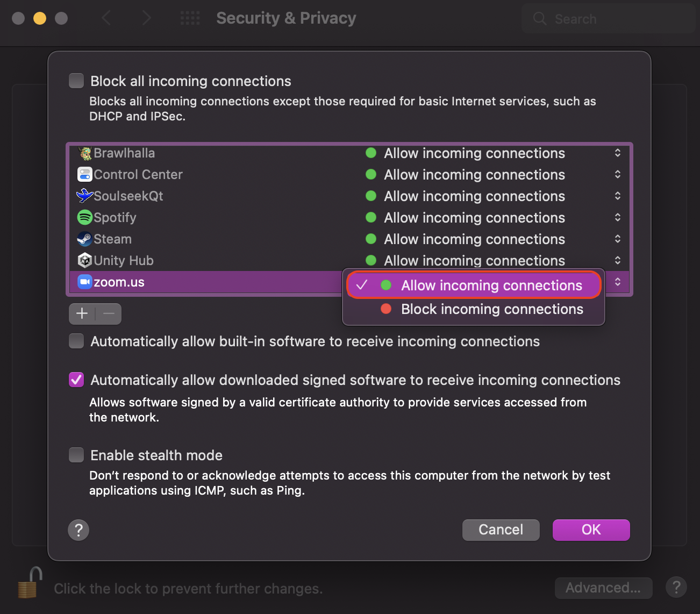
Task: Click the Control Center icon
Action: 85,175
